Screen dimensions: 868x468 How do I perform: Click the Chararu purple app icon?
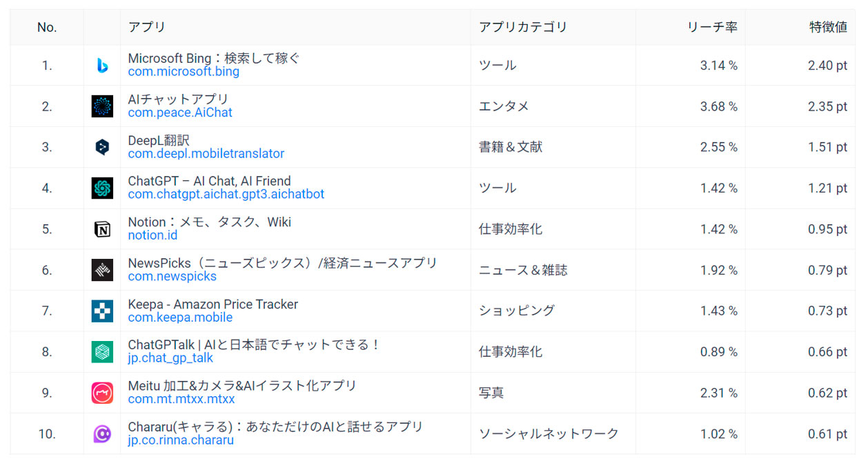pyautogui.click(x=102, y=433)
